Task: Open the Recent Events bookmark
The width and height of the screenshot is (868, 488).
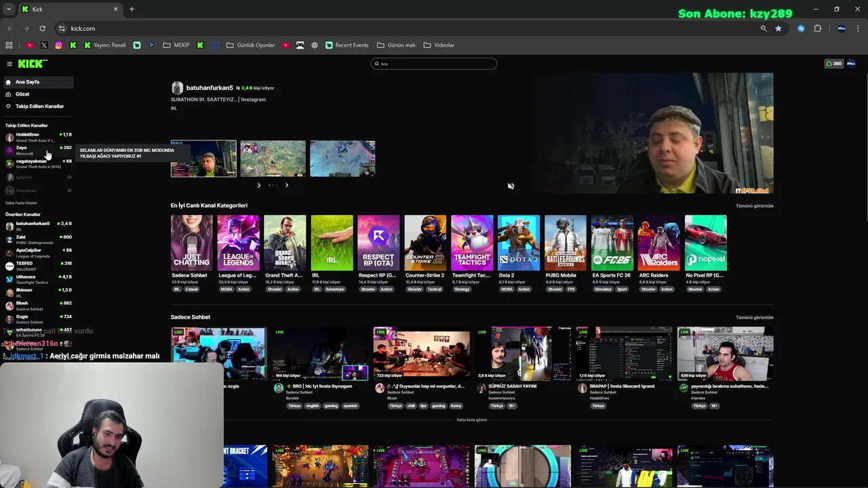Action: pos(347,45)
